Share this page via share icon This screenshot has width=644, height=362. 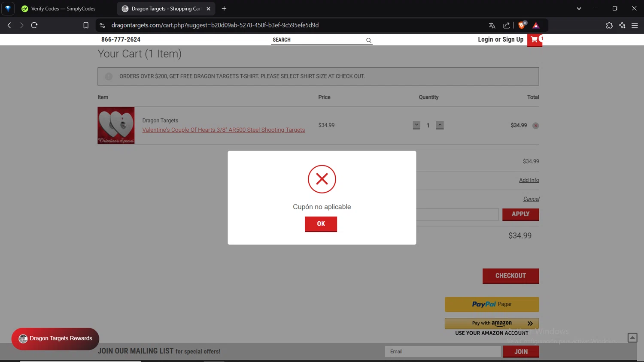click(x=507, y=25)
